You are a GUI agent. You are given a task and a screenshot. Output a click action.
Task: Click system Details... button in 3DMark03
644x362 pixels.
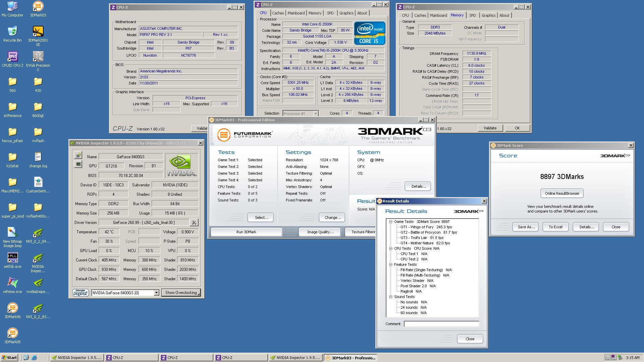coord(418,186)
